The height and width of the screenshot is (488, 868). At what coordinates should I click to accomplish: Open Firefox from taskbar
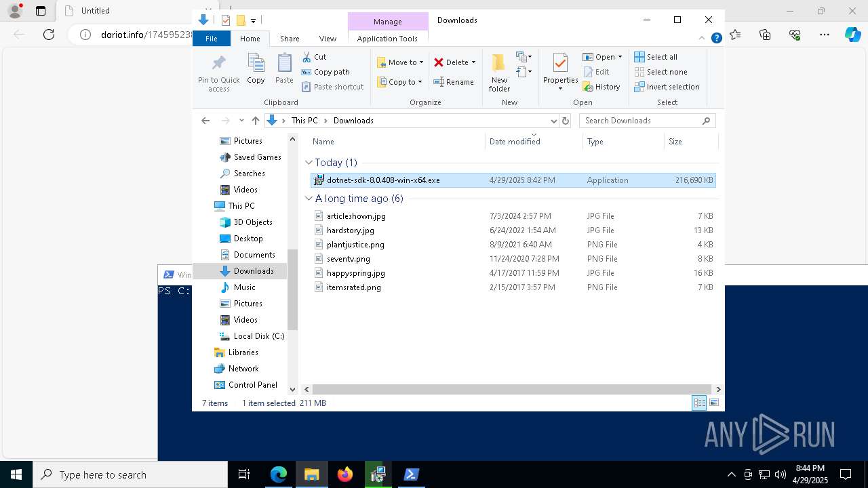click(344, 474)
